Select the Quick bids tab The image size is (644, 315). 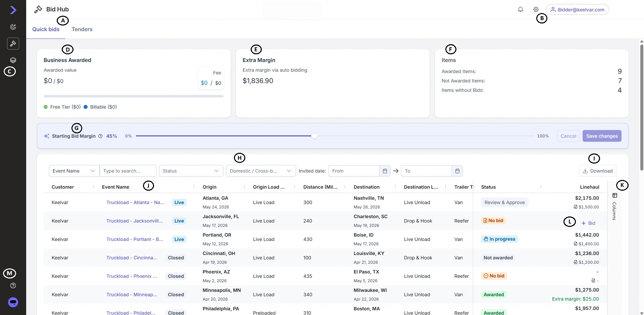pos(46,29)
